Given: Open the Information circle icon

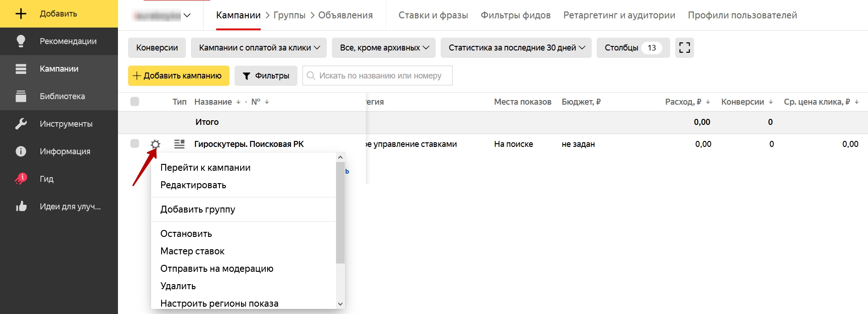Looking at the screenshot, I should coord(21,151).
